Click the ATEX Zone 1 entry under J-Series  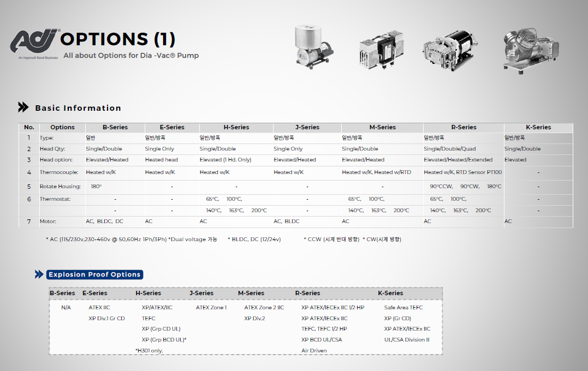[211, 308]
